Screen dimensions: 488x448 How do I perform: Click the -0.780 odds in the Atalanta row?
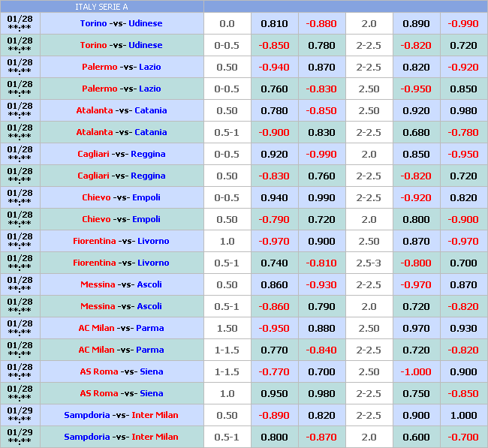(x=463, y=132)
